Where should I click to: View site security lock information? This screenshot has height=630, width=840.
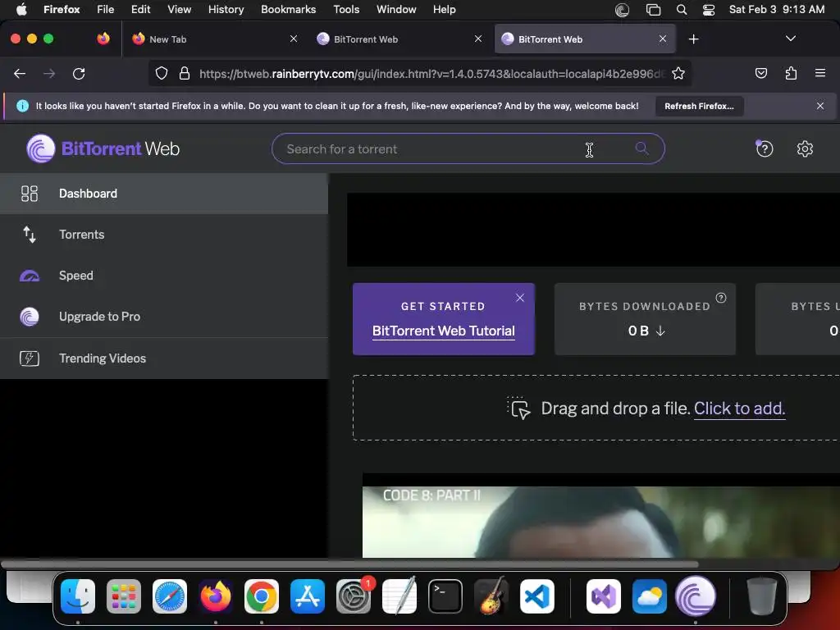(x=185, y=73)
